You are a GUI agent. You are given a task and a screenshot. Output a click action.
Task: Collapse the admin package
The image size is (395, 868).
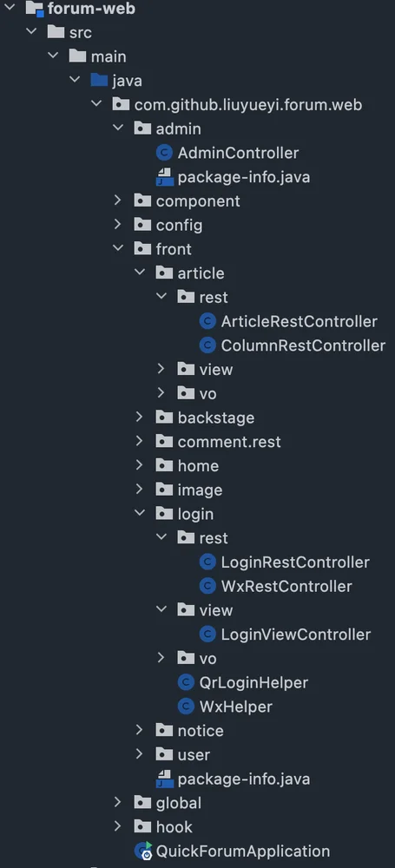pyautogui.click(x=117, y=128)
